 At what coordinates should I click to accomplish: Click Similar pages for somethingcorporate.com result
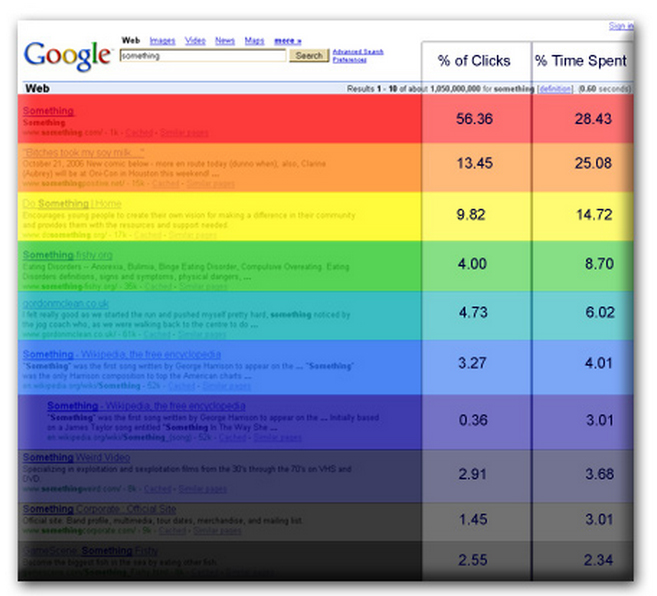[x=217, y=531]
